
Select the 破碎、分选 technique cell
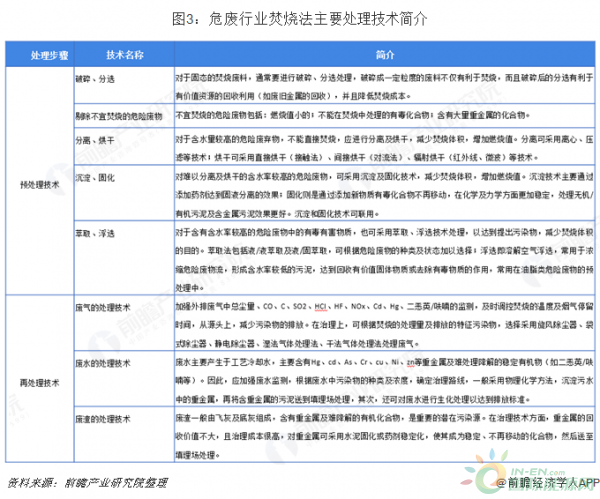96,76
